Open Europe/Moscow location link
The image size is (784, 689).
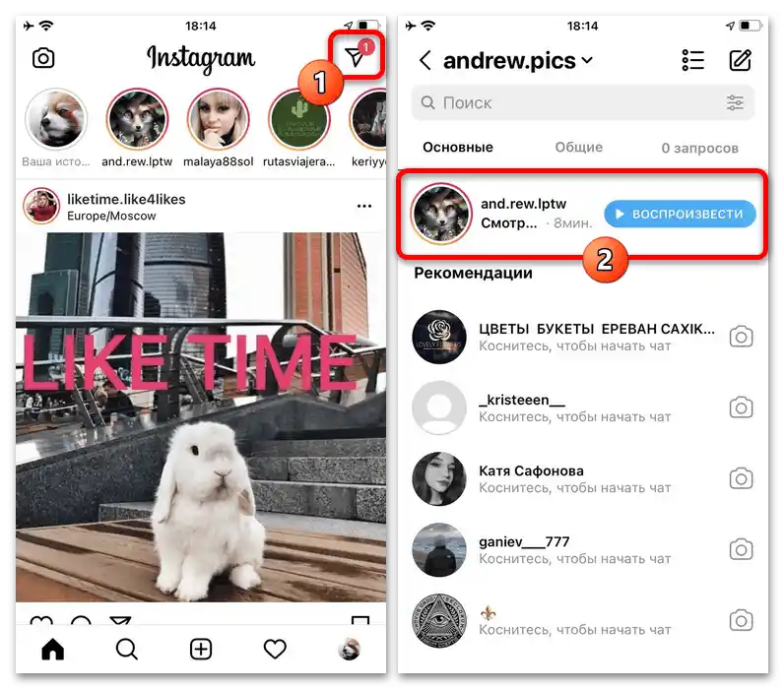tap(111, 216)
